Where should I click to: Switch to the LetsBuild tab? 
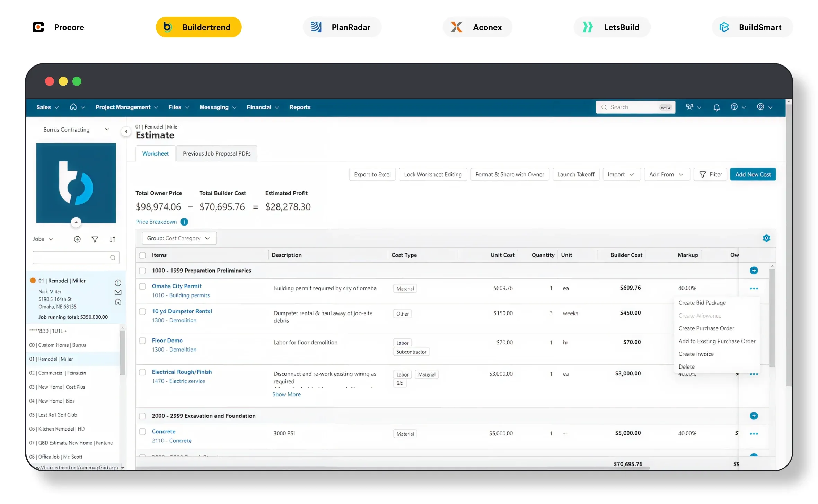612,27
